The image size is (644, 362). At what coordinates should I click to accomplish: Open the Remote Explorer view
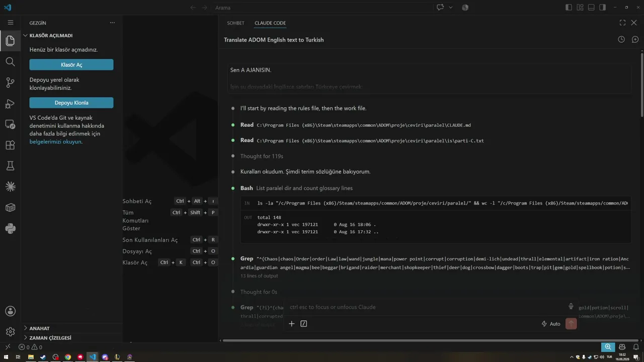[10, 124]
